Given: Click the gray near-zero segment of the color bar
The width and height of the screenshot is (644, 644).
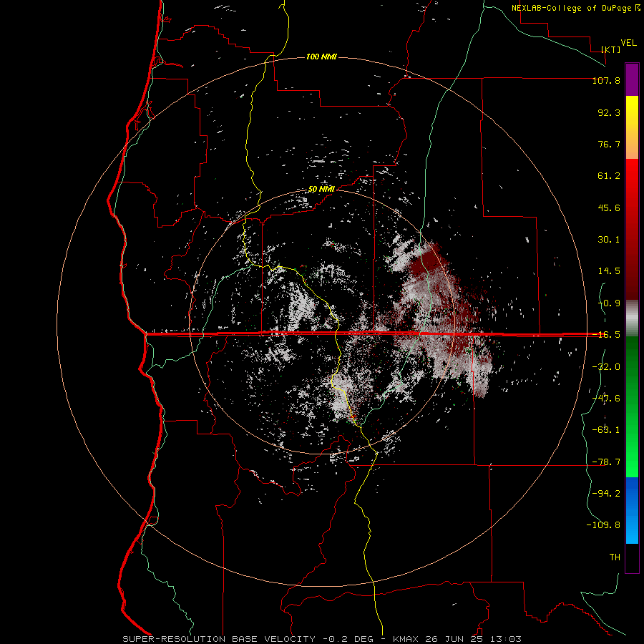Looking at the screenshot, I should tap(632, 318).
